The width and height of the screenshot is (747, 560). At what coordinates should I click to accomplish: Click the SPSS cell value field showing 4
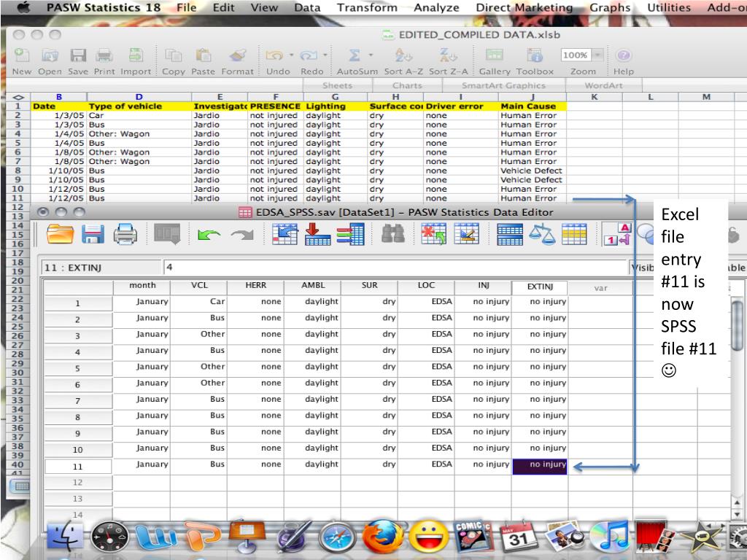pyautogui.click(x=395, y=268)
